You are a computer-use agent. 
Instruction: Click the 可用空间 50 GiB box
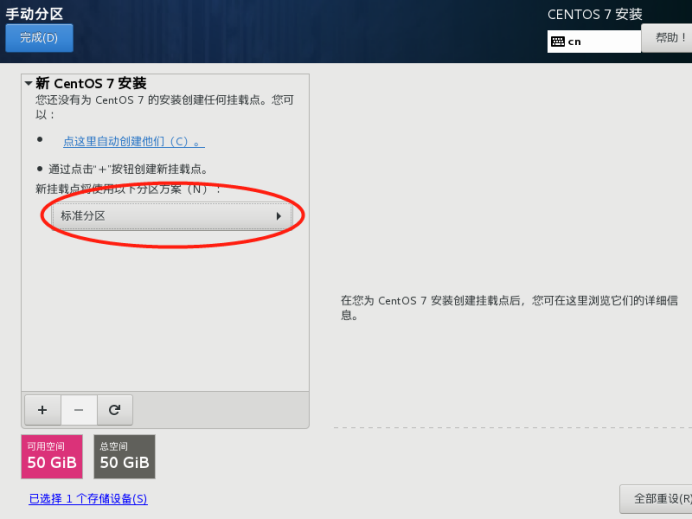click(x=52, y=456)
